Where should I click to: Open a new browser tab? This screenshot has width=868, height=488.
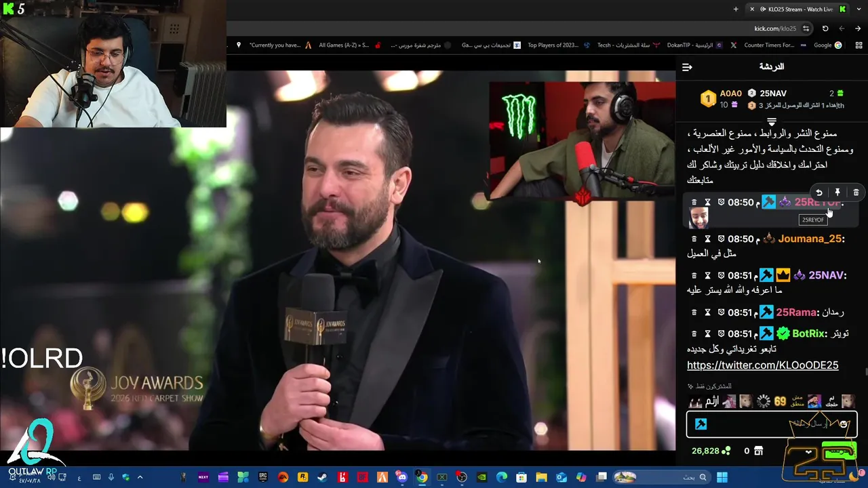click(736, 9)
